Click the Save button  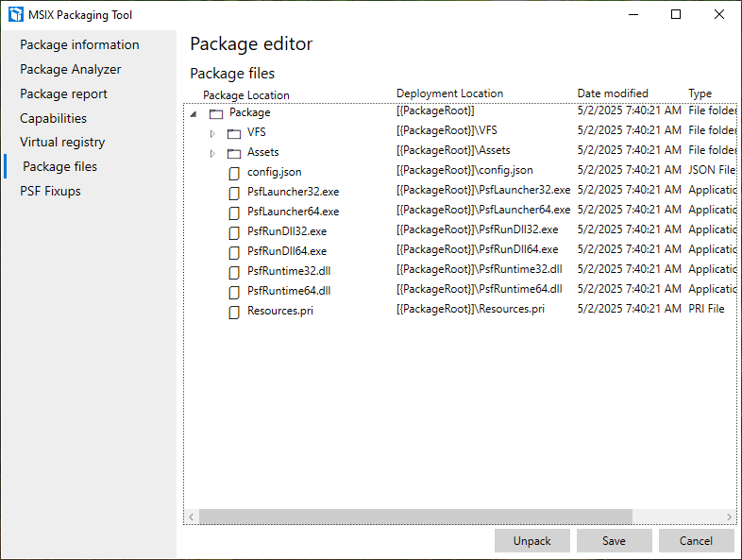coord(614,540)
